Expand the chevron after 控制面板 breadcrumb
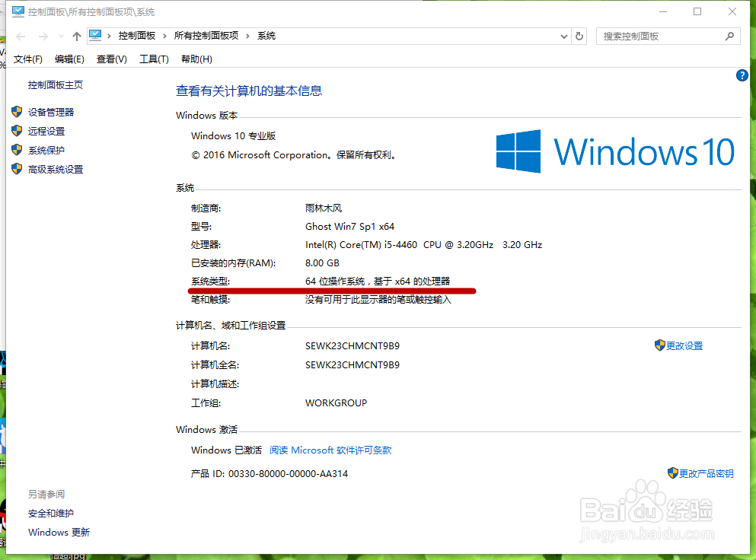Viewport: 756px width, 560px height. pos(164,37)
